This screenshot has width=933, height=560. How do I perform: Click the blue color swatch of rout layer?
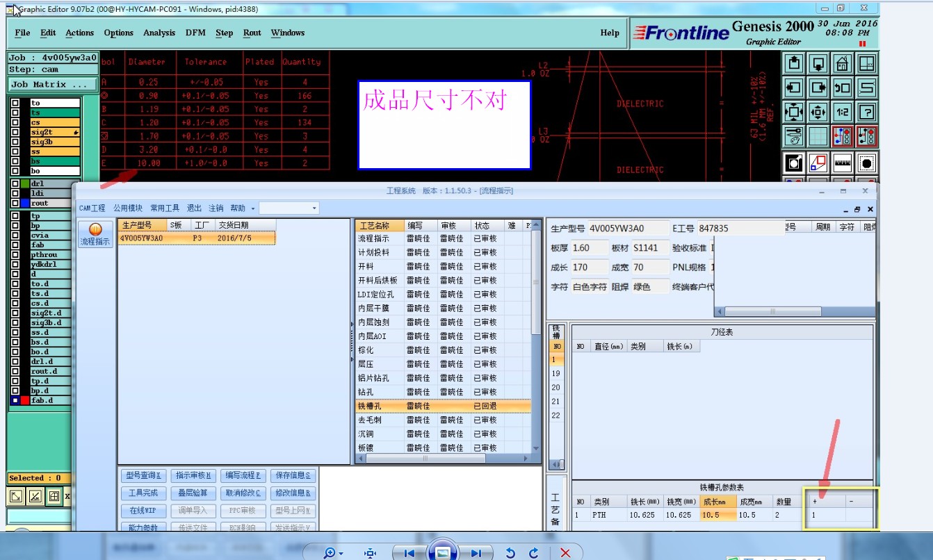[26, 204]
